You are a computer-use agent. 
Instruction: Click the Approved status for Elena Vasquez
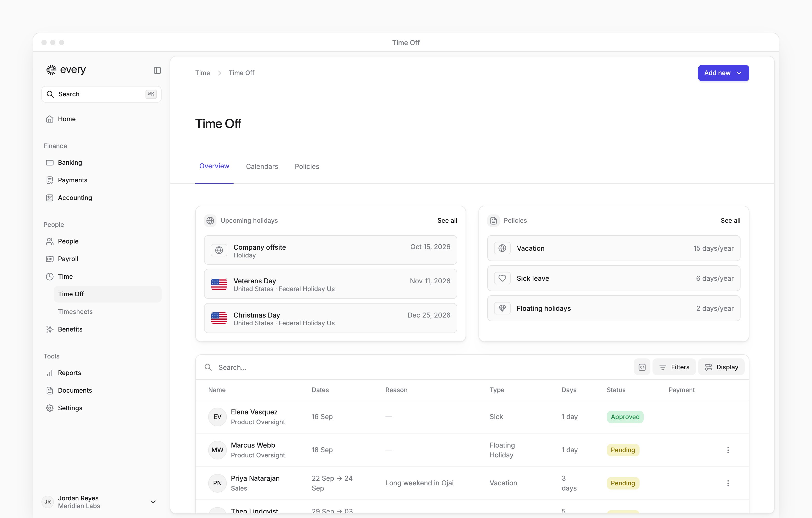[625, 417]
